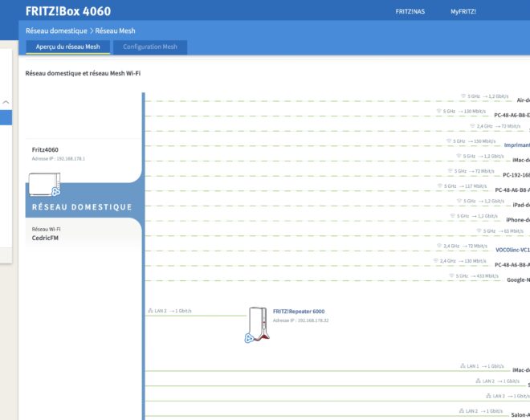The height and width of the screenshot is (420, 530).
Task: Click the repeater's Adresse IP 192.168.178.32 text
Action: pos(301,320)
